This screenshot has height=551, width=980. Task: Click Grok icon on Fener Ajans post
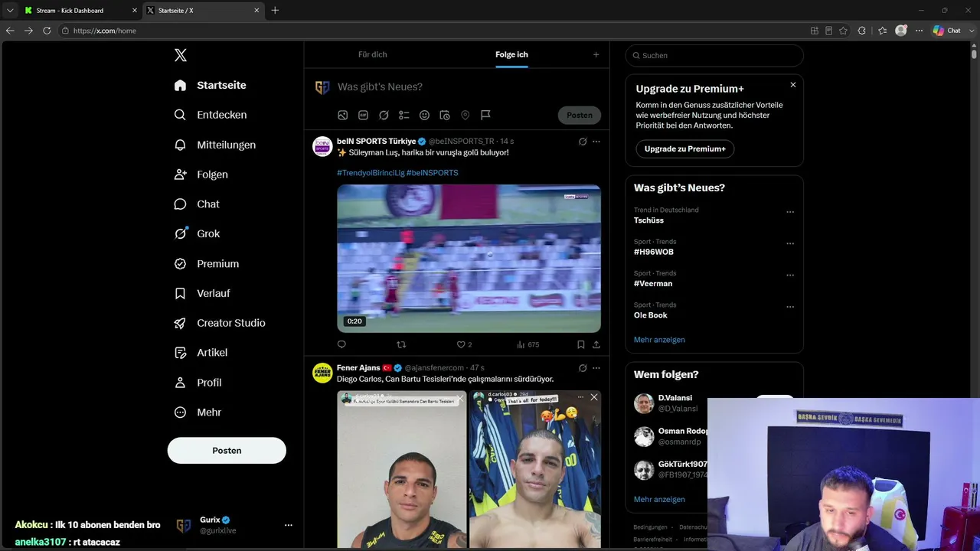583,368
